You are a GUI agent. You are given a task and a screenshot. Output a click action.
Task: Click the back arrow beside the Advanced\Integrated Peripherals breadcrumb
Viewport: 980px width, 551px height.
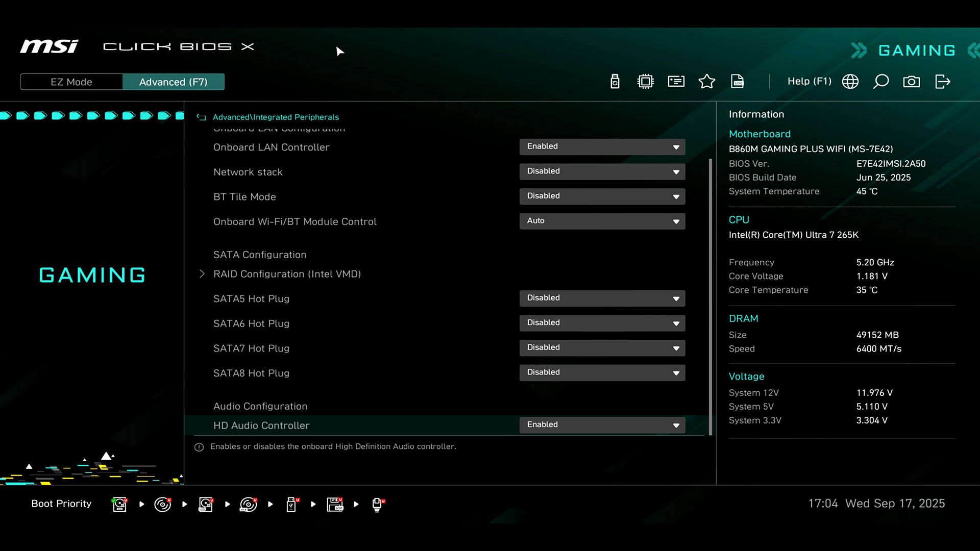[x=201, y=117]
